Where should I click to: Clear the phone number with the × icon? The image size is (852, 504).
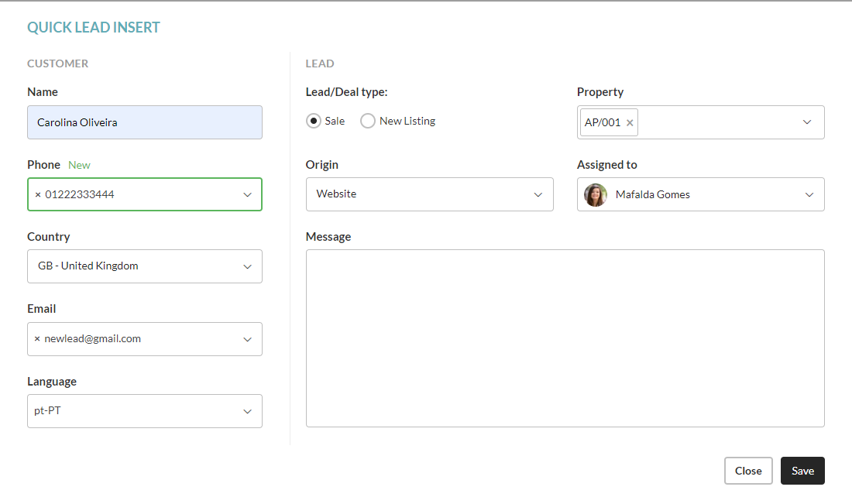pyautogui.click(x=38, y=195)
